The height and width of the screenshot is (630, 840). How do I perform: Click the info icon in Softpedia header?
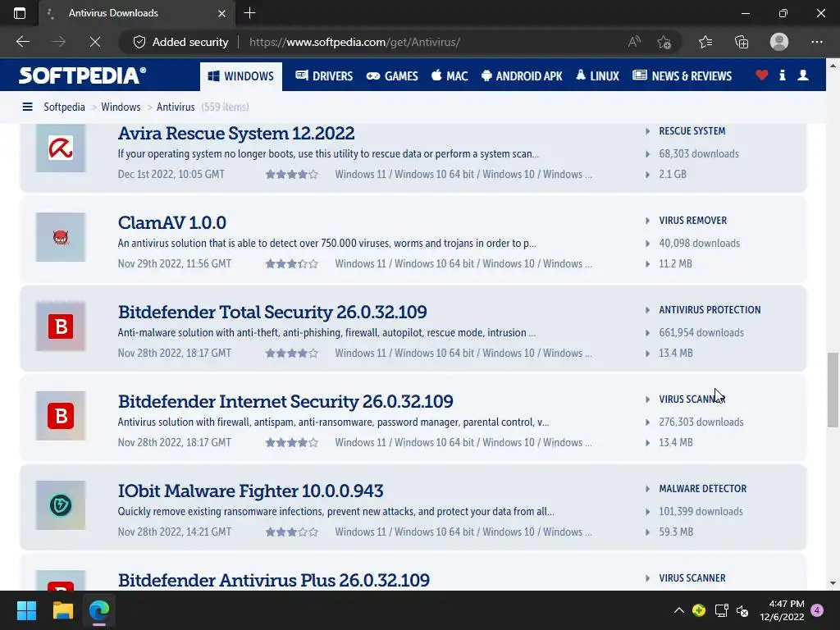tap(782, 75)
